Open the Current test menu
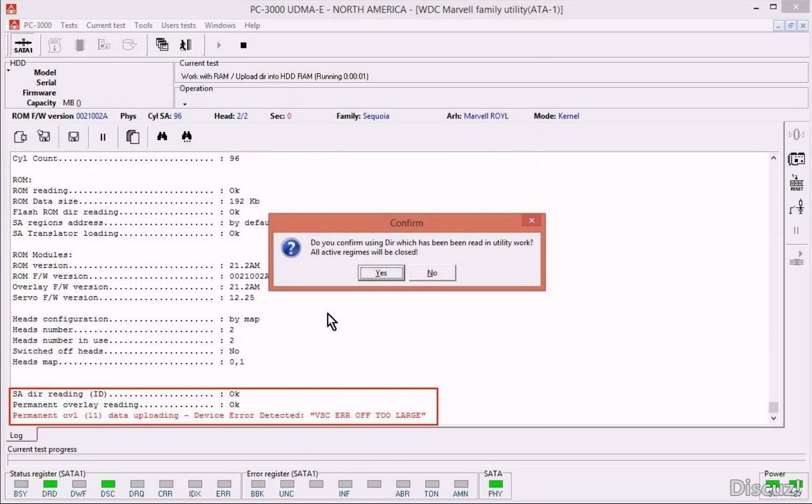 point(105,25)
